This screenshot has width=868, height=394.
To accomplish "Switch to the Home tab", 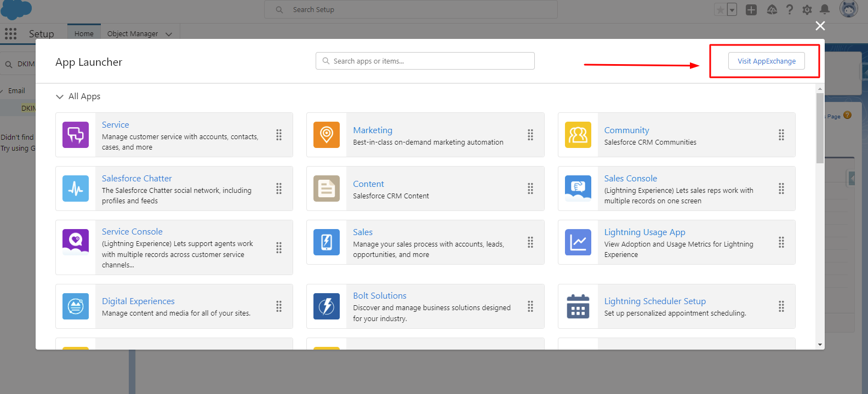I will point(84,33).
